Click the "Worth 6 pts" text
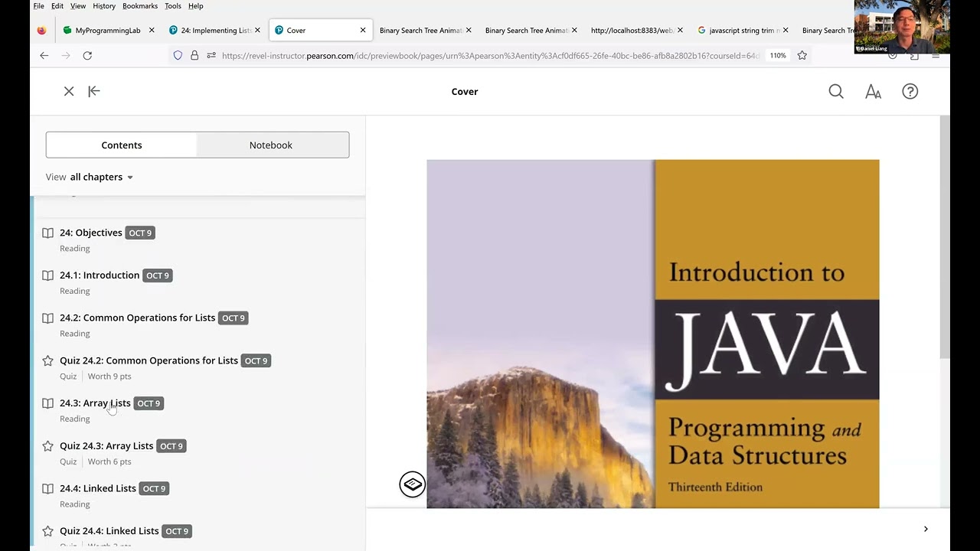The height and width of the screenshot is (551, 980). coord(109,461)
